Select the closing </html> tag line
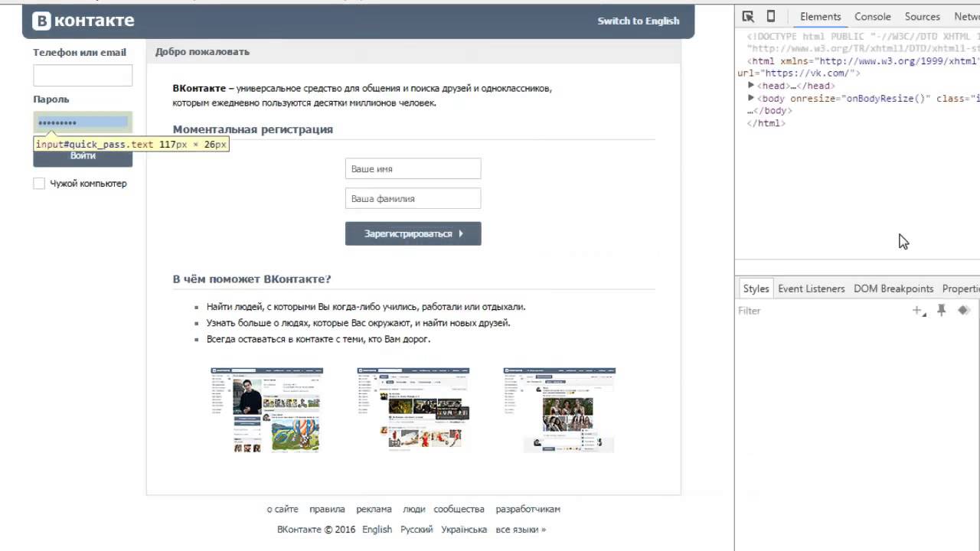Screen dimensions: 980x551 tap(766, 122)
